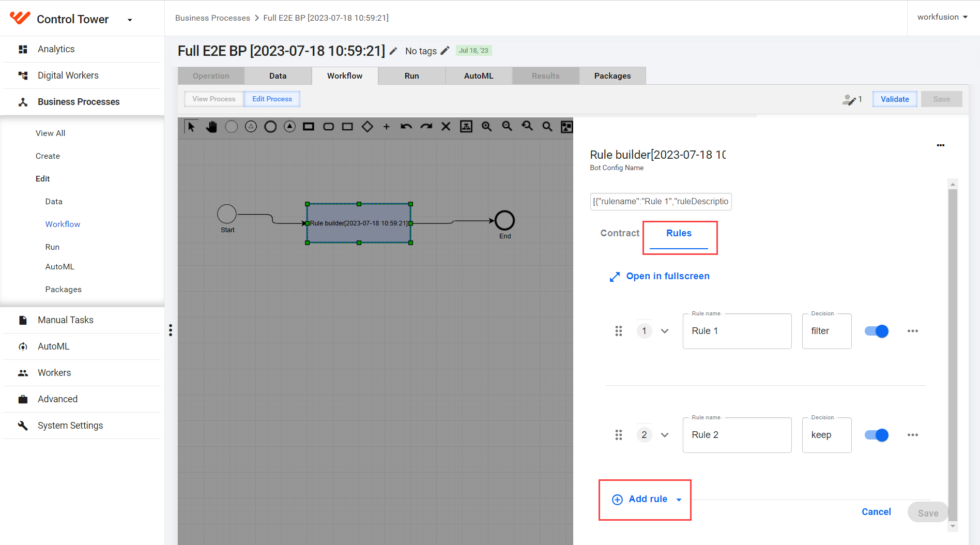Click the View Process button
The width and height of the screenshot is (980, 545).
tap(214, 99)
